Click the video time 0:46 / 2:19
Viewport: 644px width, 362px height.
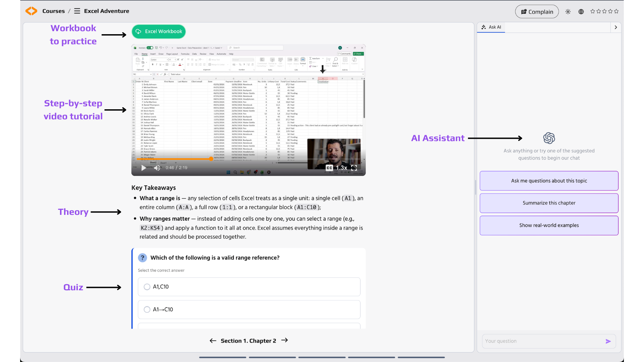[176, 168]
